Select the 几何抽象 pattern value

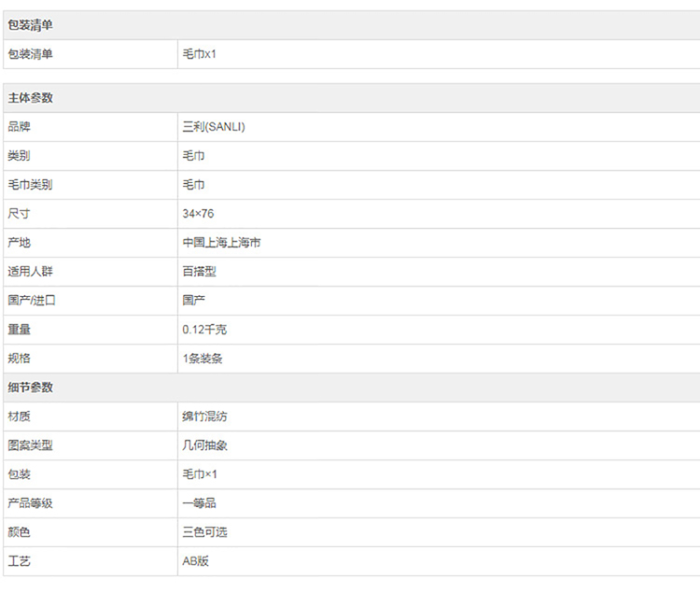205,445
